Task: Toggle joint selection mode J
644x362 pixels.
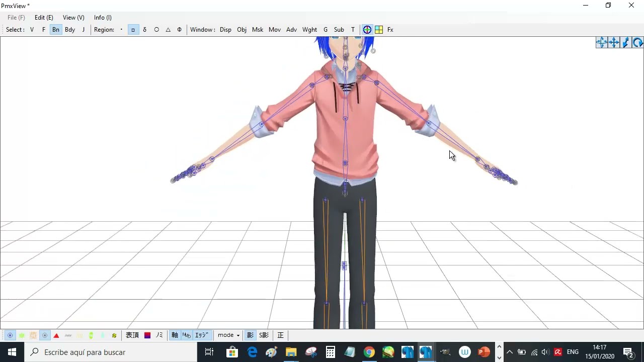Action: coord(84,30)
